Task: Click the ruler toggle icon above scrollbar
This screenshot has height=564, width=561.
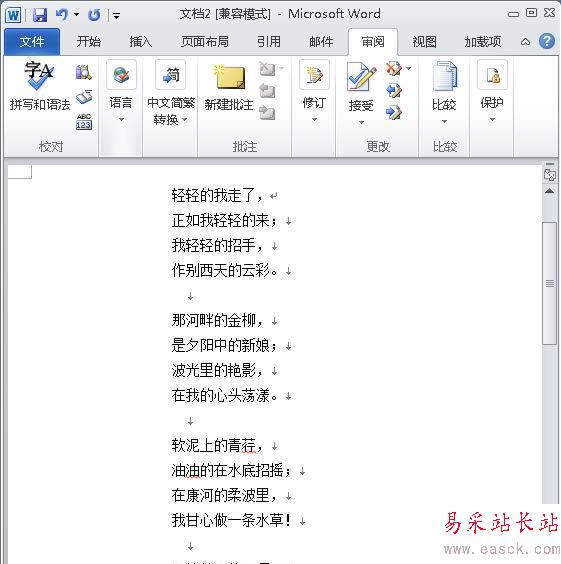Action: (x=550, y=176)
